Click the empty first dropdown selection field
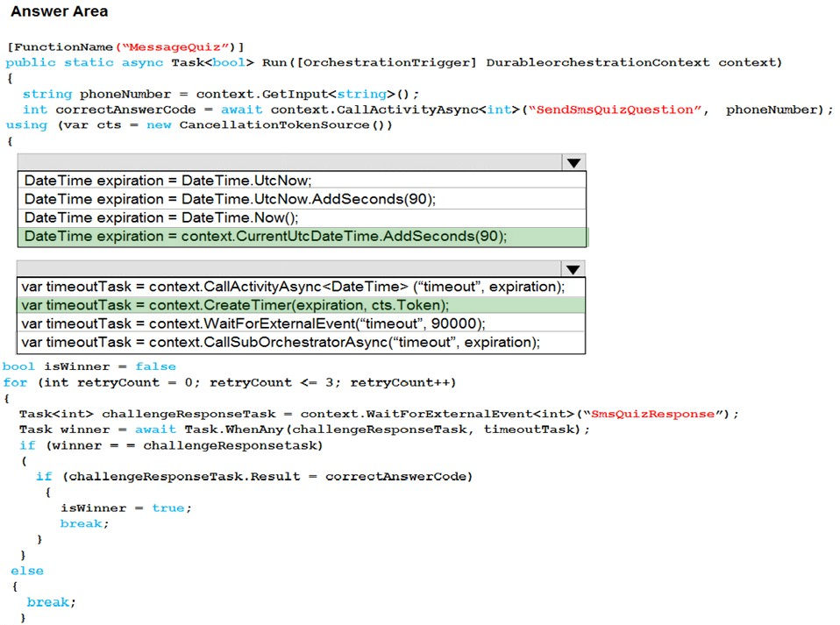 point(290,163)
